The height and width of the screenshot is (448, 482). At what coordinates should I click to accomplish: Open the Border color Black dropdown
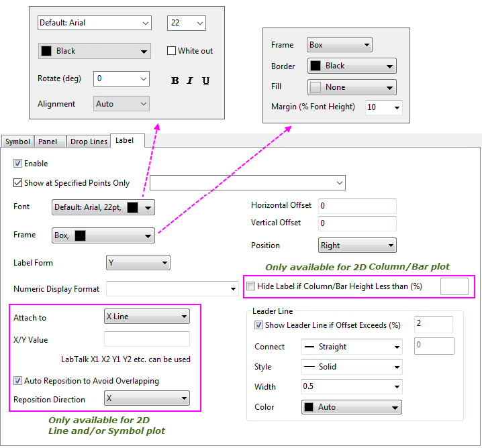[352, 66]
